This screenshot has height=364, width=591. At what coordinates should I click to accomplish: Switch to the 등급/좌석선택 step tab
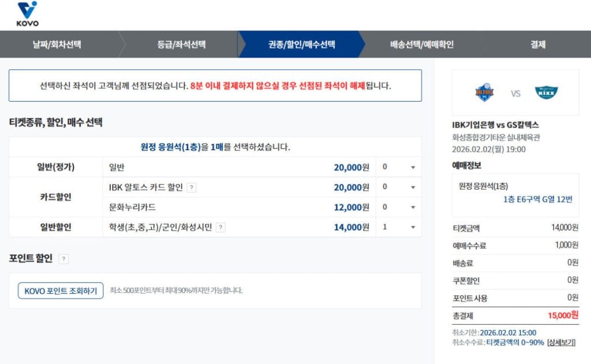pyautogui.click(x=180, y=44)
